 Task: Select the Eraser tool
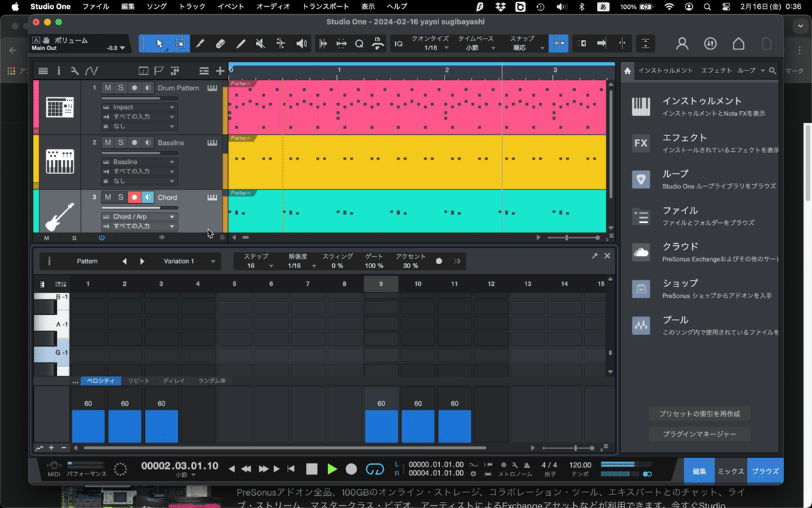coord(220,43)
